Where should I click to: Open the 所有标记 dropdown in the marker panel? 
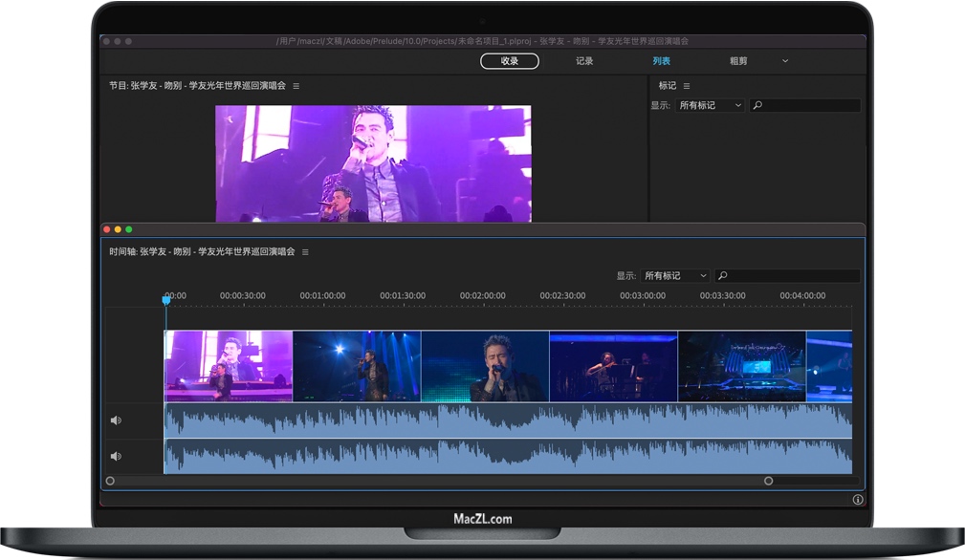point(711,105)
